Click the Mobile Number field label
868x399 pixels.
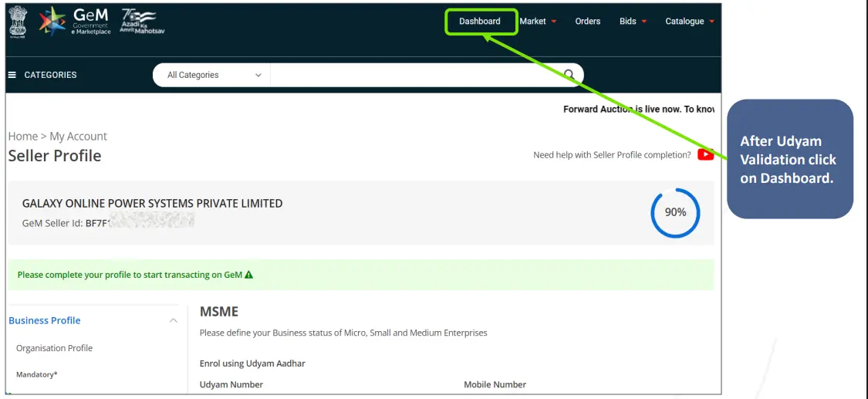coord(495,384)
